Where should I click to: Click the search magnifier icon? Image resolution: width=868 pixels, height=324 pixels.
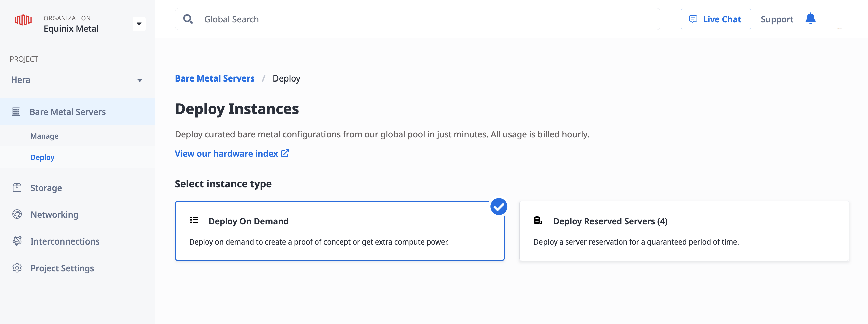188,19
